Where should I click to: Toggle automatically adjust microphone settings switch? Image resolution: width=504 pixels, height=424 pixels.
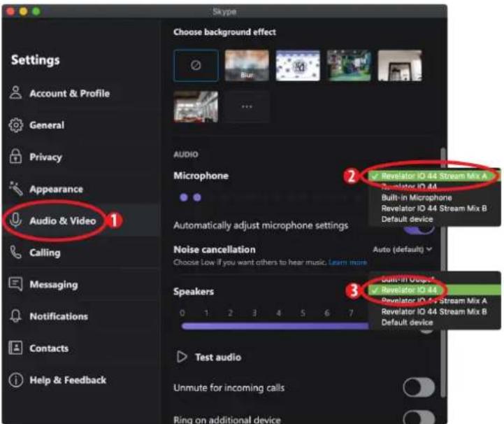[x=419, y=229]
